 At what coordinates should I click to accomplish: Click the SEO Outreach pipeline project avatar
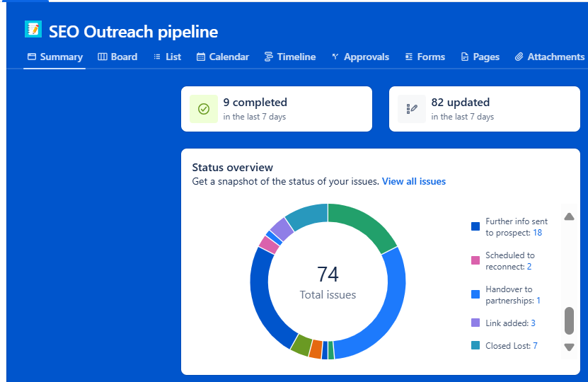click(x=33, y=29)
